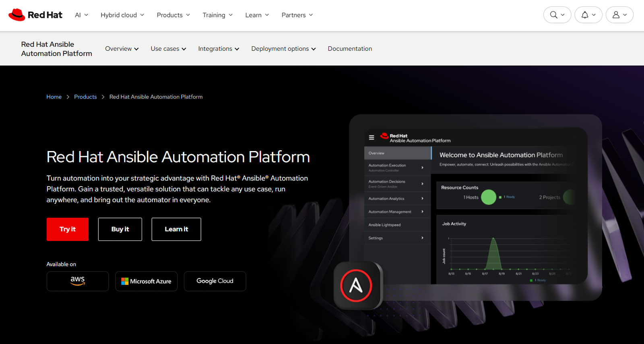The height and width of the screenshot is (344, 644).
Task: Click the Red Hat logo
Action: 35,15
